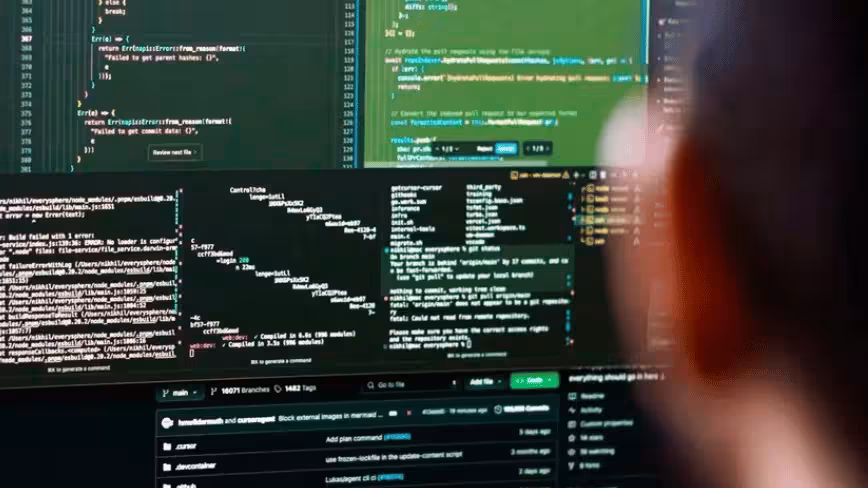Click 'git status' command in right terminal

[x=483, y=250]
